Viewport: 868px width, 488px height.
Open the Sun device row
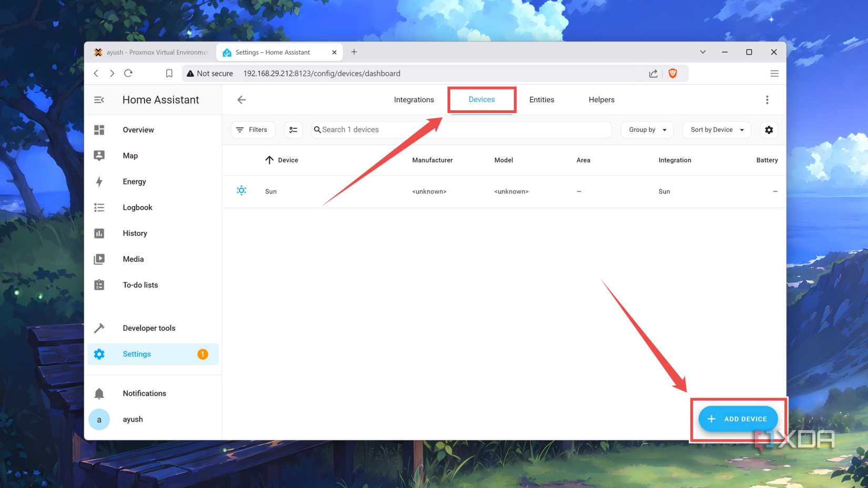point(504,191)
